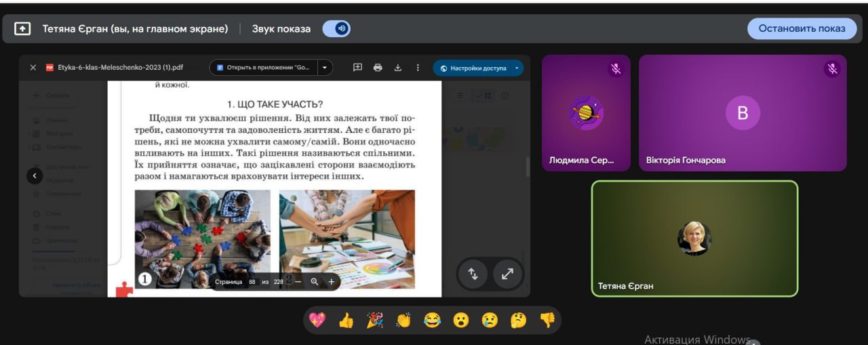Click the Остановить показ button

(x=802, y=28)
